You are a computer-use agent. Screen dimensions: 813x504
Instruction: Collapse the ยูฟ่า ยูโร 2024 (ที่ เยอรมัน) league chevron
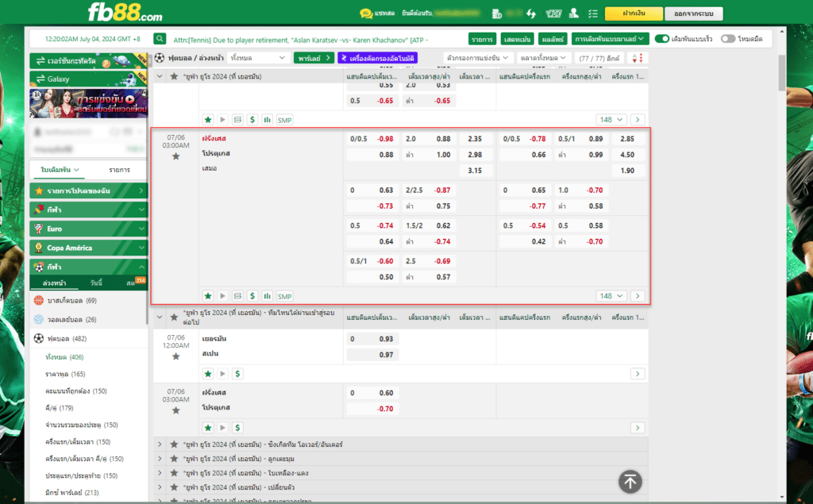[x=160, y=76]
